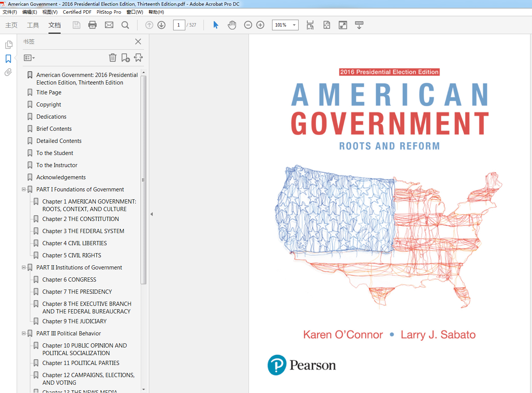Jump to Detailed Contents bookmark
The image size is (532, 393).
59,141
